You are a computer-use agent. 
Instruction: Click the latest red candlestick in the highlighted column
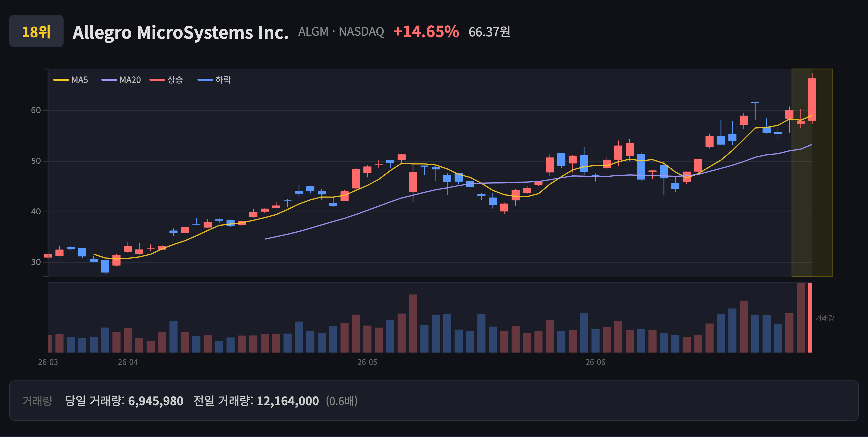coord(812,99)
